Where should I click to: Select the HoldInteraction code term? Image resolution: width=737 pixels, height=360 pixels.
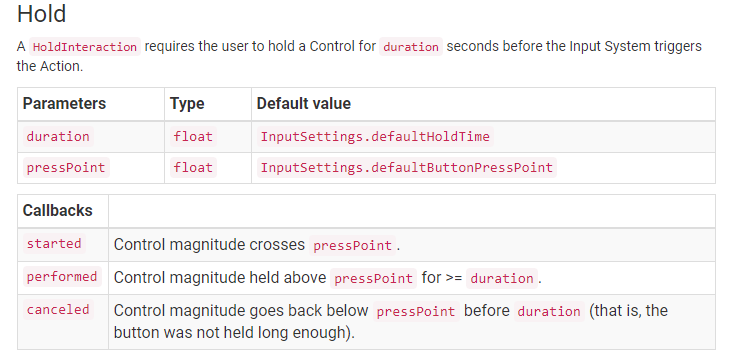pyautogui.click(x=85, y=47)
